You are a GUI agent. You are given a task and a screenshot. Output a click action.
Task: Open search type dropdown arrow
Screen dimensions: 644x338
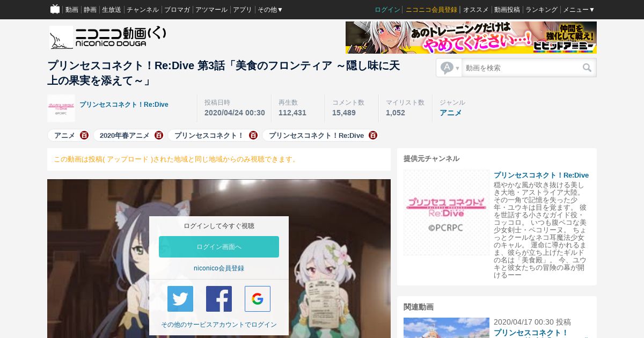tap(457, 68)
